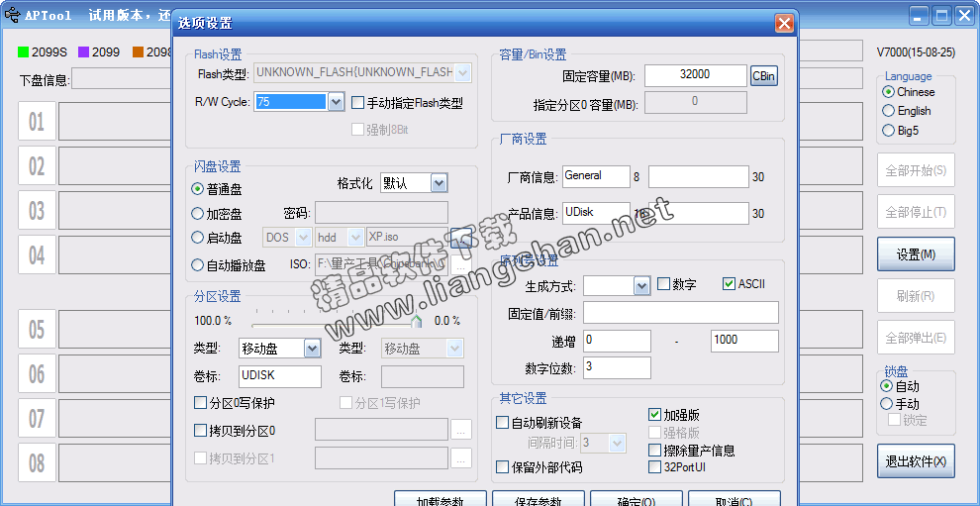This screenshot has height=506, width=980.
Task: Click port slot 08 in main window
Action: (x=37, y=462)
